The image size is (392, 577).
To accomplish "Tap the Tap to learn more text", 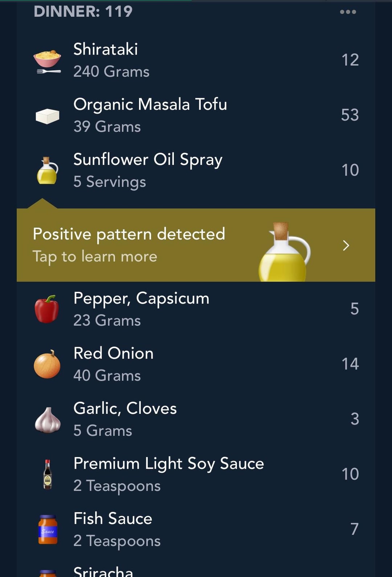I will click(x=95, y=257).
